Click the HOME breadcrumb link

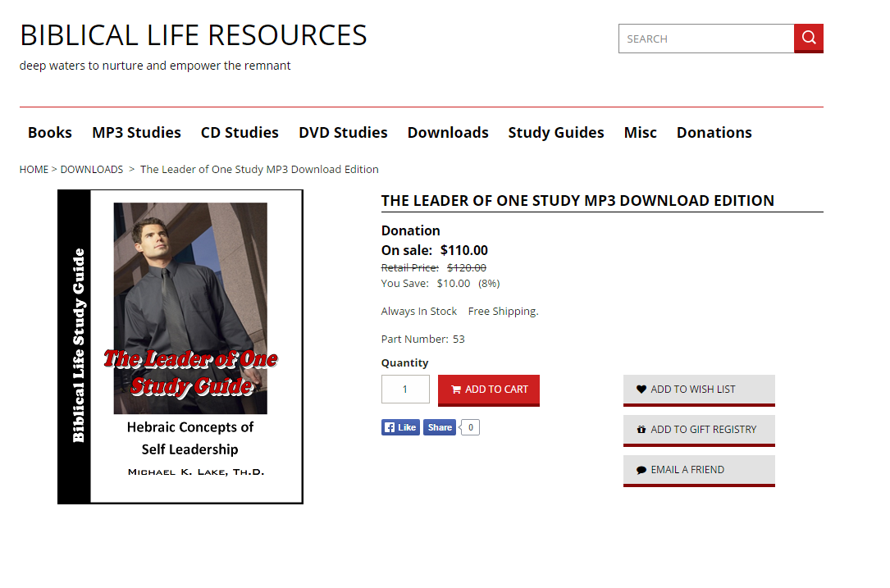(34, 170)
